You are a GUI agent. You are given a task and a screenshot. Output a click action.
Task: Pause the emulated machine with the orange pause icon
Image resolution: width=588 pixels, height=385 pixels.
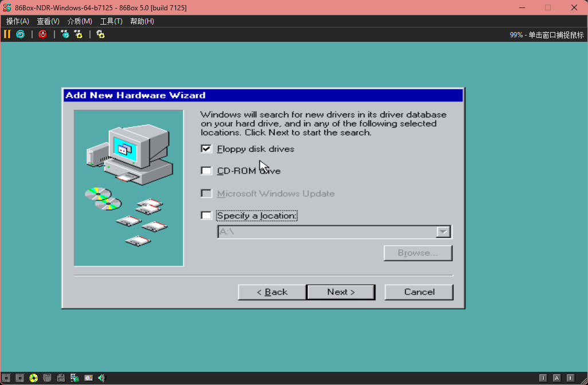click(x=7, y=34)
